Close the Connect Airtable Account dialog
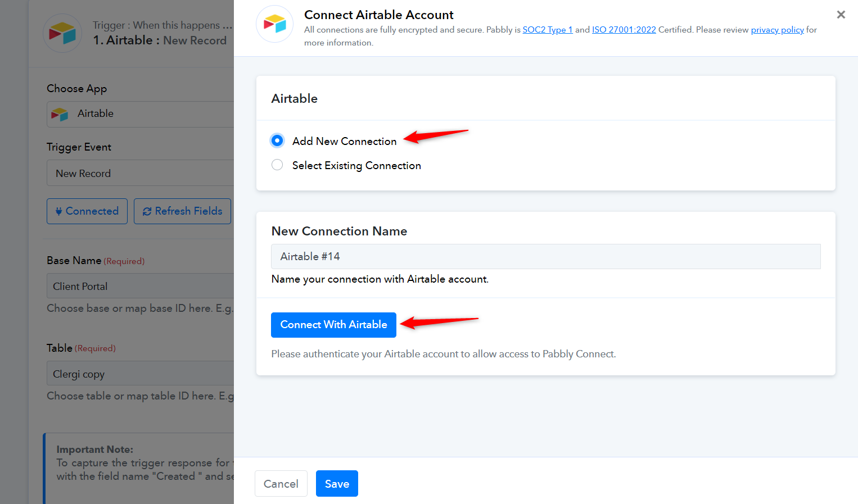858x504 pixels. tap(841, 15)
